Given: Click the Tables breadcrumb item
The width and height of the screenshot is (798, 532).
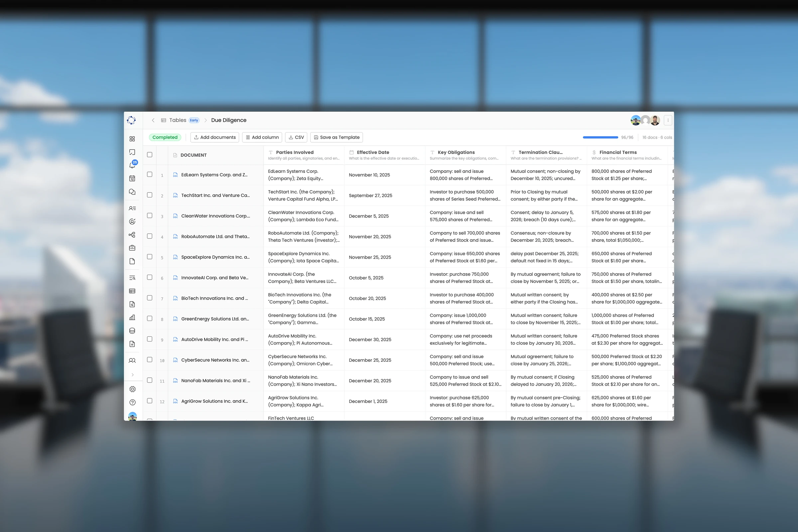Looking at the screenshot, I should point(178,120).
